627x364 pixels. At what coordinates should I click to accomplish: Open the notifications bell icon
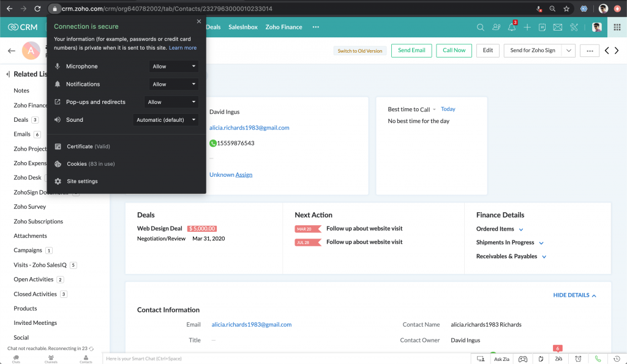coord(511,28)
